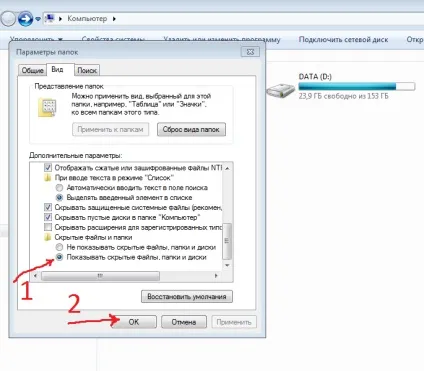Switch to the Общие tab
Viewport: 424px width, 371px height.
[32, 71]
